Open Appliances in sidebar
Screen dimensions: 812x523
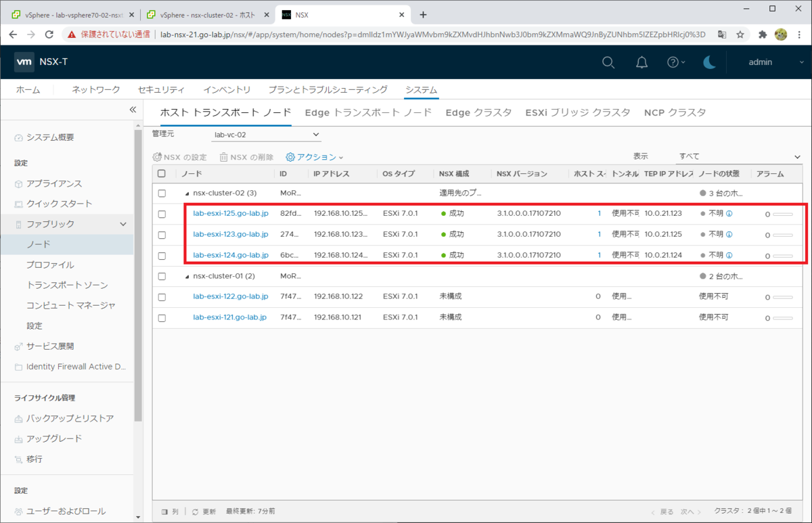(x=54, y=183)
